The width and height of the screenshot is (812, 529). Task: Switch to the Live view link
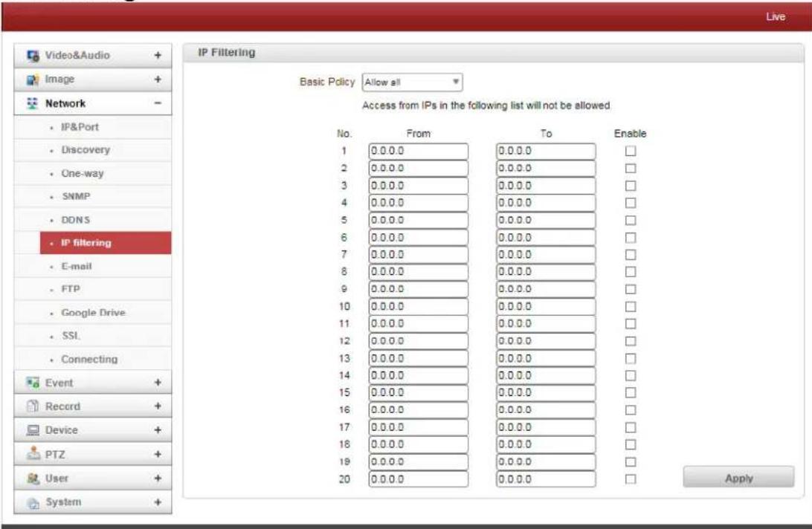[x=776, y=16]
